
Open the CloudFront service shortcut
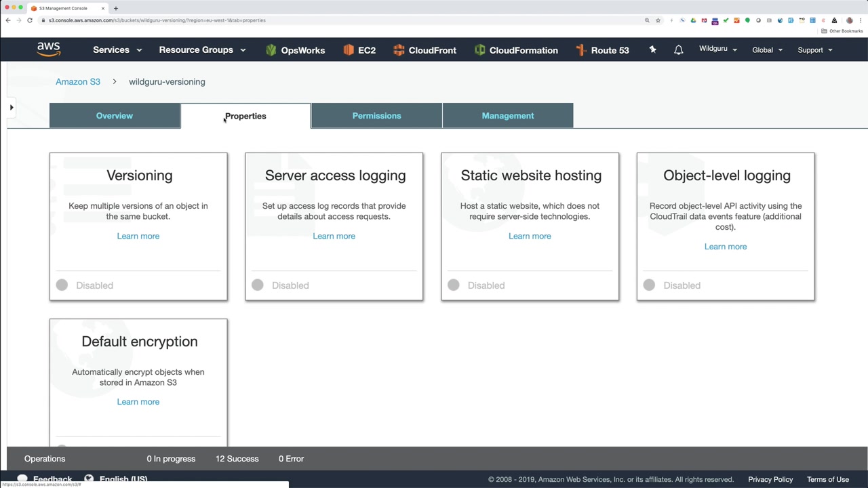425,50
